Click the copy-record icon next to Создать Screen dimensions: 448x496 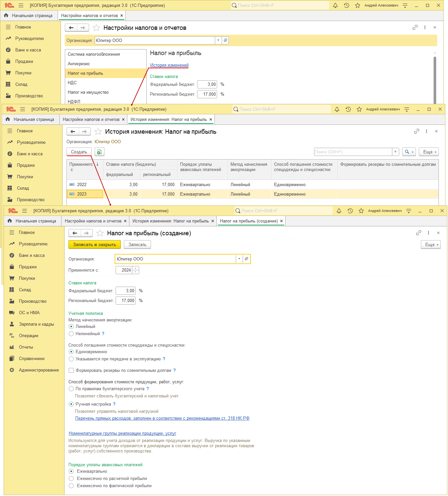pyautogui.click(x=99, y=152)
